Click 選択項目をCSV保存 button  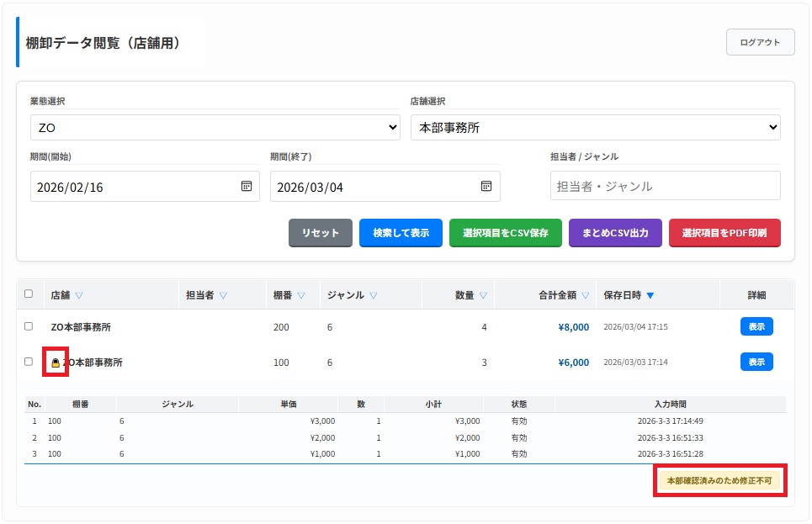tap(505, 233)
